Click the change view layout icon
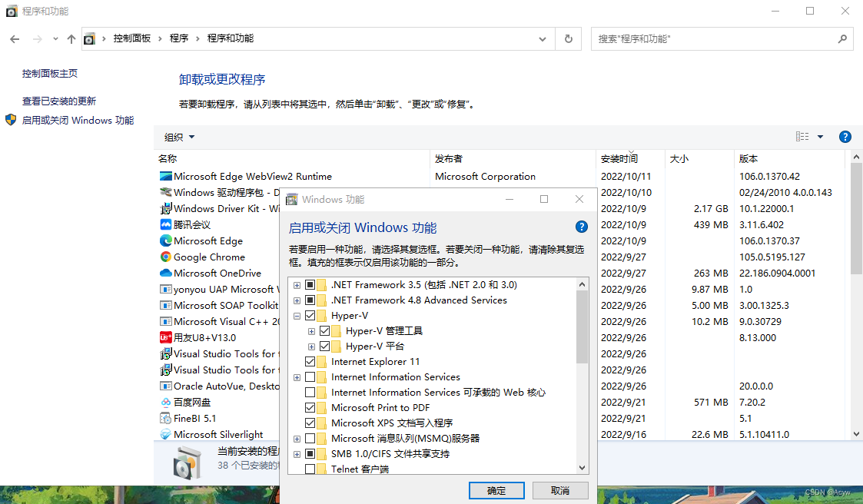Screen dimensions: 863x504 pos(802,137)
